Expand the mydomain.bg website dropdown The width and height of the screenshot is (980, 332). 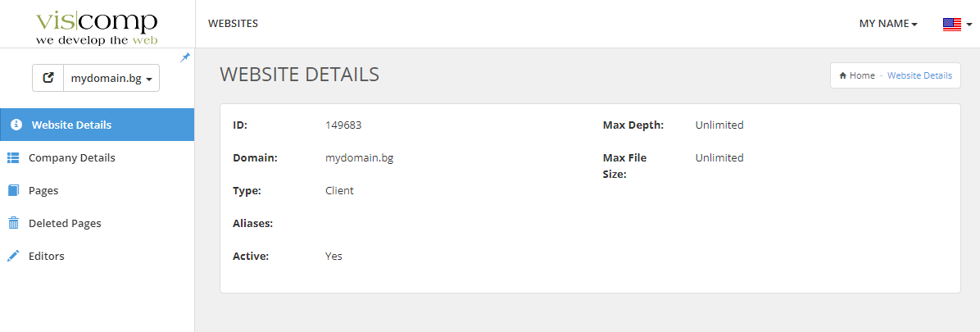pyautogui.click(x=111, y=79)
